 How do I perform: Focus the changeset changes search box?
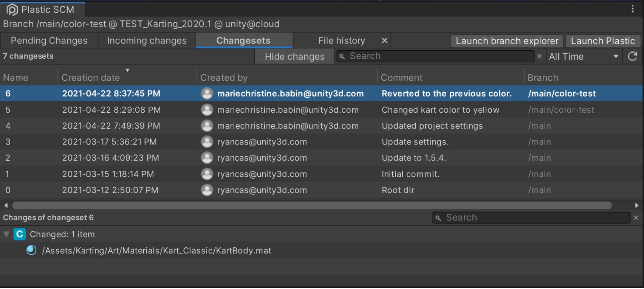pyautogui.click(x=531, y=218)
